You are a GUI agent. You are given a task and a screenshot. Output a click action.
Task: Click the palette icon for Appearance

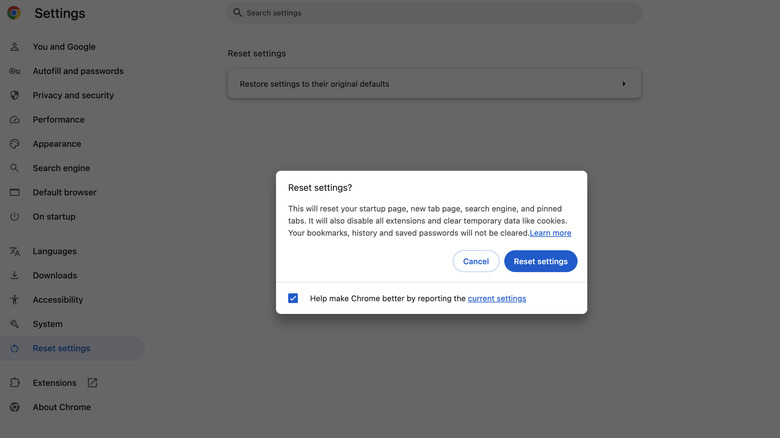point(14,144)
